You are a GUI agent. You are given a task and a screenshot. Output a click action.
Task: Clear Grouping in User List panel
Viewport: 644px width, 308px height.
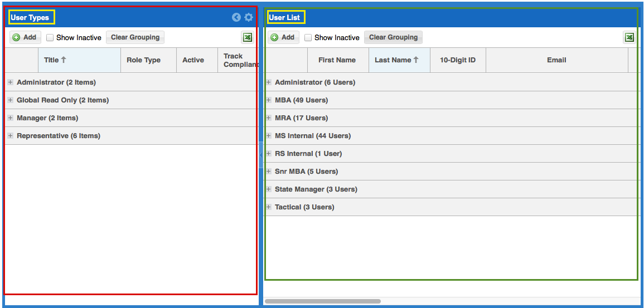pyautogui.click(x=393, y=37)
